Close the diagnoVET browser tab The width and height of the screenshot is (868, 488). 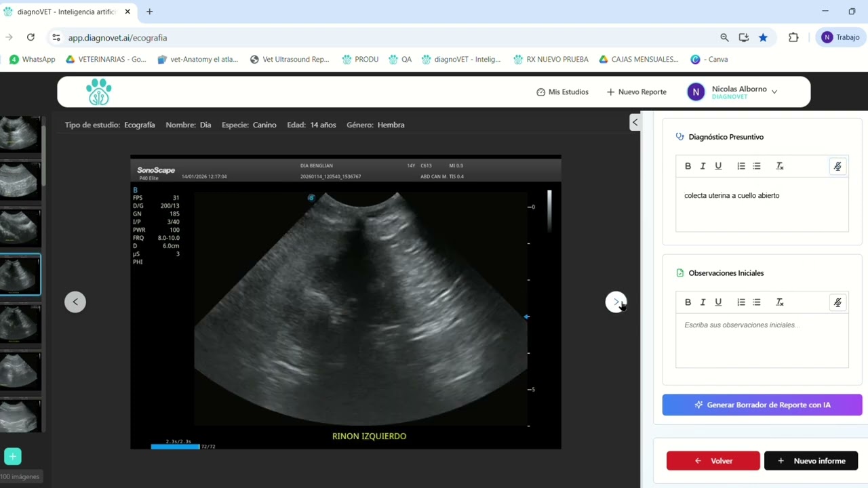pyautogui.click(x=127, y=12)
